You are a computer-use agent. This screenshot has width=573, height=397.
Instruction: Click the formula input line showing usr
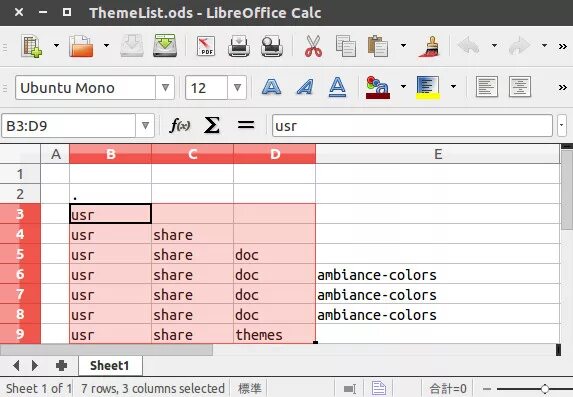[x=412, y=125]
